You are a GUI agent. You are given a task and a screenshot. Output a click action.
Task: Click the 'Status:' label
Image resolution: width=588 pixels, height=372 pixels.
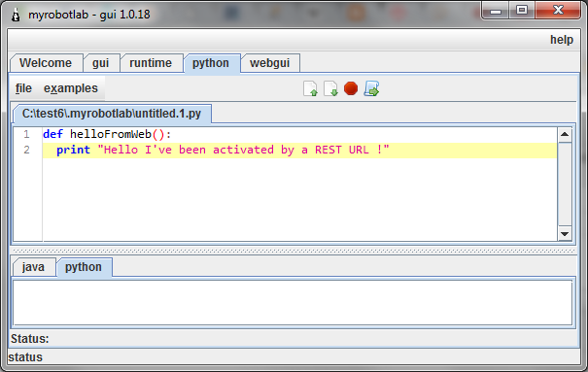[x=30, y=339]
